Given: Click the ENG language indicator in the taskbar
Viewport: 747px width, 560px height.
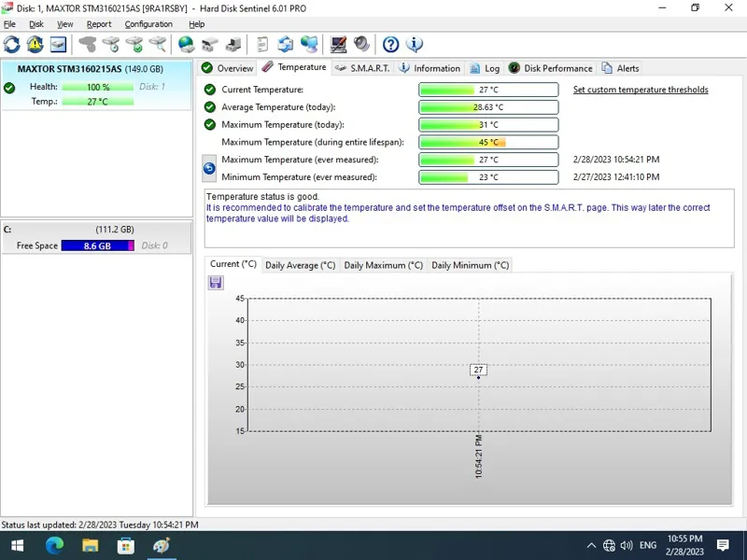Looking at the screenshot, I should click(x=647, y=545).
